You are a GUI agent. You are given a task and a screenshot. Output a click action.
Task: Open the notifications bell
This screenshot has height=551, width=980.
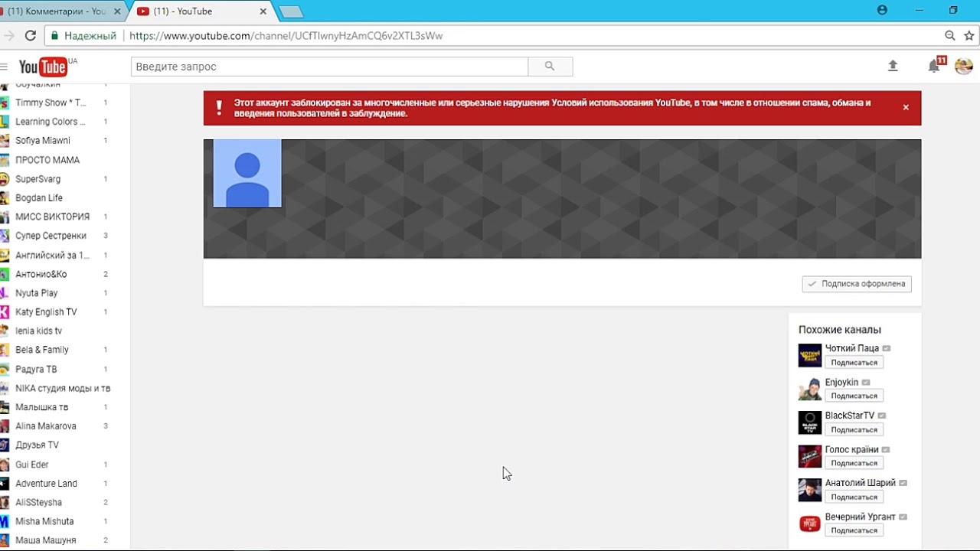934,67
